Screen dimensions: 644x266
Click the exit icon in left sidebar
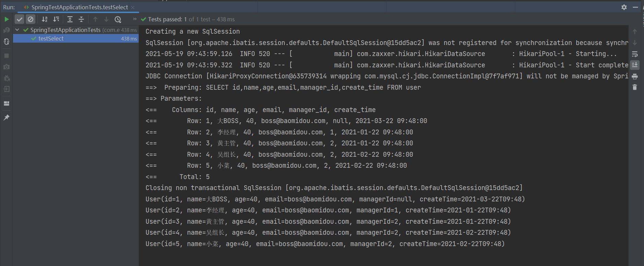(x=7, y=89)
